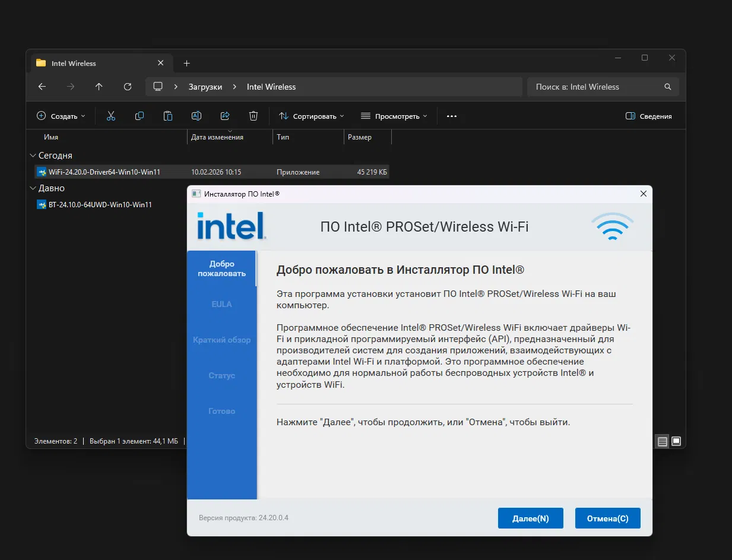
Task: Share the selected driver file
Action: click(224, 116)
